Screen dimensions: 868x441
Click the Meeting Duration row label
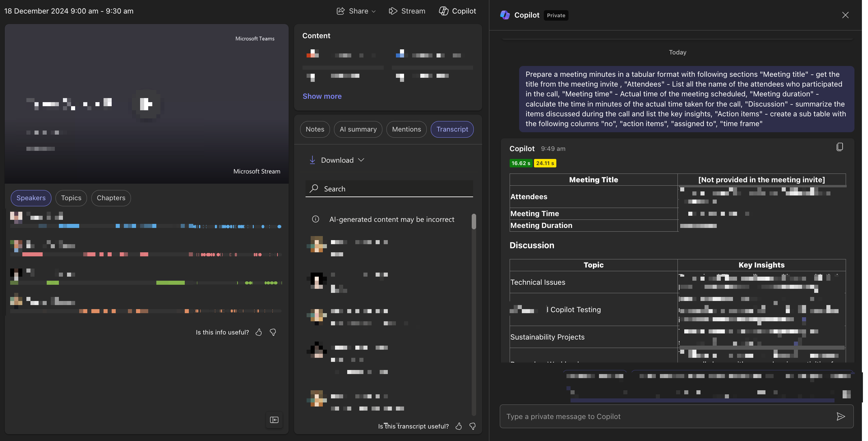pos(541,226)
